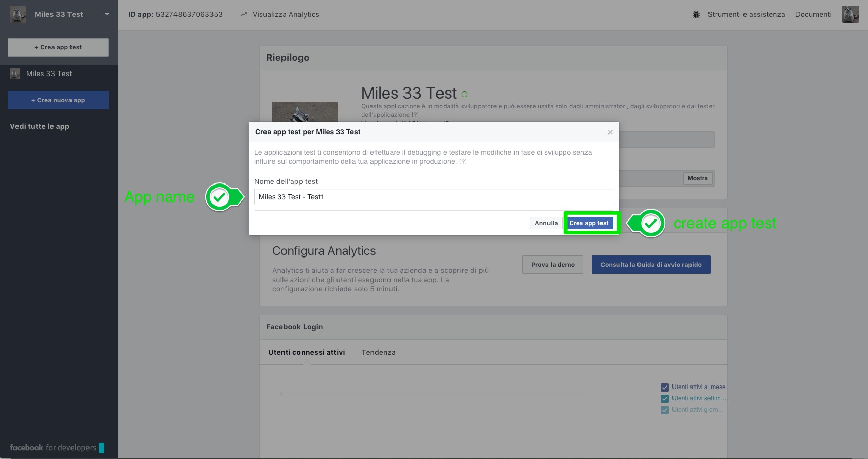Switch to the Tendenza tab
Viewport: 868px width, 459px height.
pos(378,352)
